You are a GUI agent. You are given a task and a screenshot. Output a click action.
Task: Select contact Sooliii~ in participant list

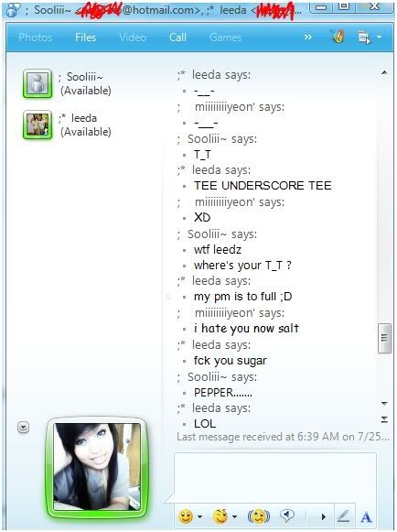pos(67,83)
